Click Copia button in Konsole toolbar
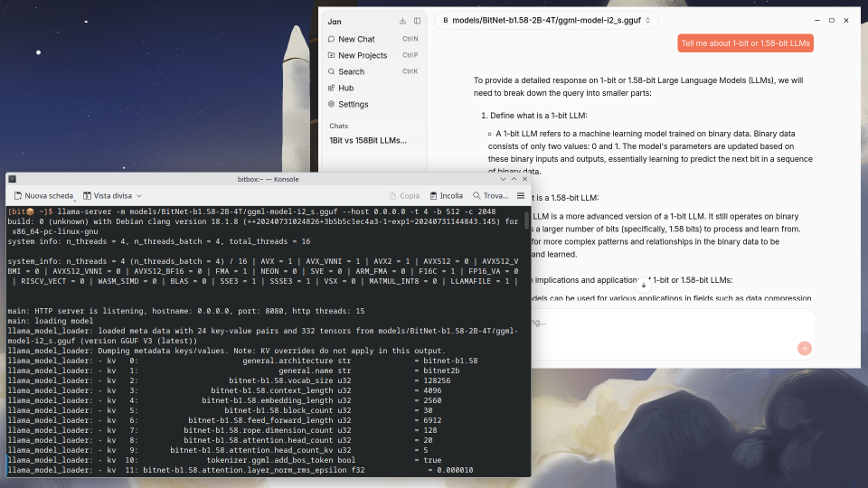 click(404, 196)
